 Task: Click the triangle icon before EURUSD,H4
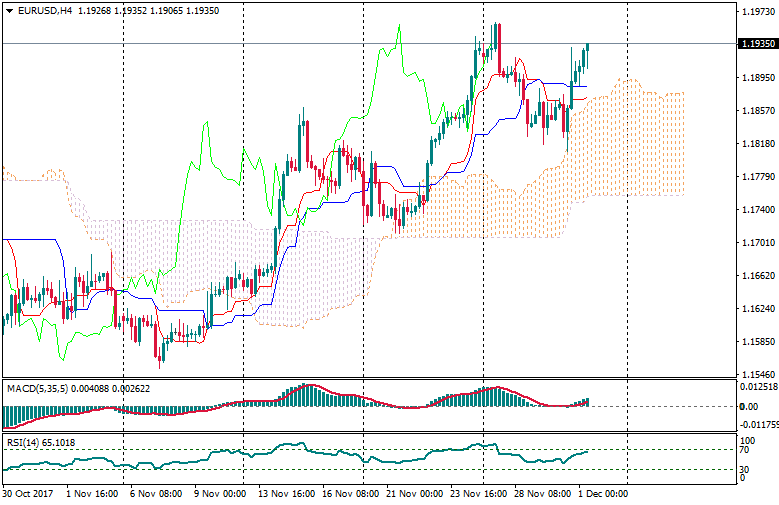click(x=9, y=10)
